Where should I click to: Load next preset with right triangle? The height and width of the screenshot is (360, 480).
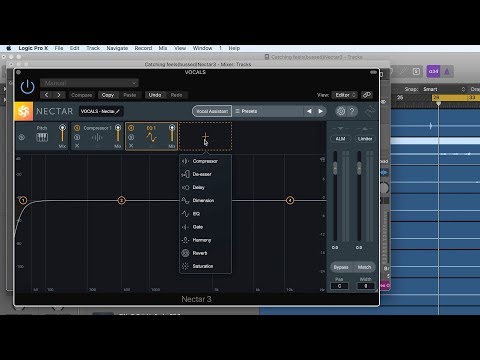click(x=321, y=111)
